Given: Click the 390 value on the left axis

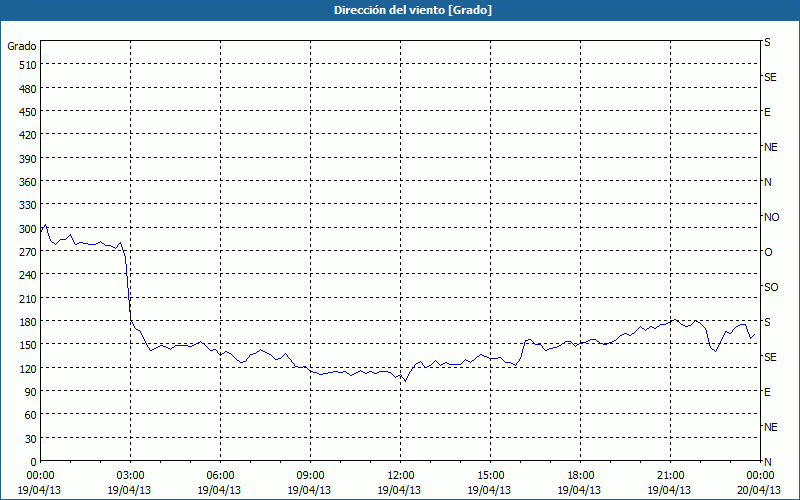Looking at the screenshot, I should point(29,159).
